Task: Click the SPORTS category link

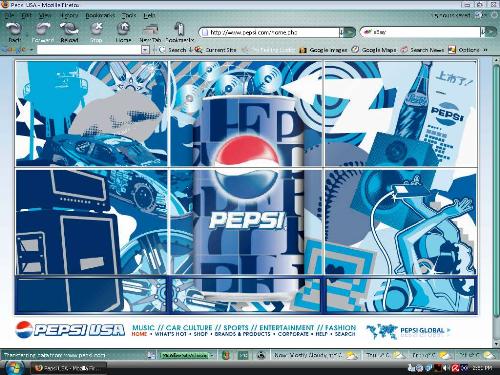Action: (x=236, y=327)
